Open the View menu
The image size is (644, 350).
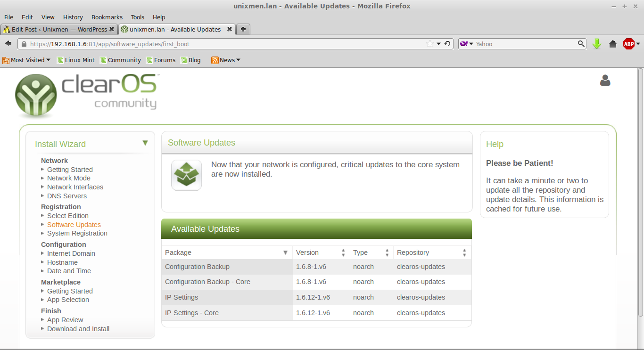[x=48, y=17]
